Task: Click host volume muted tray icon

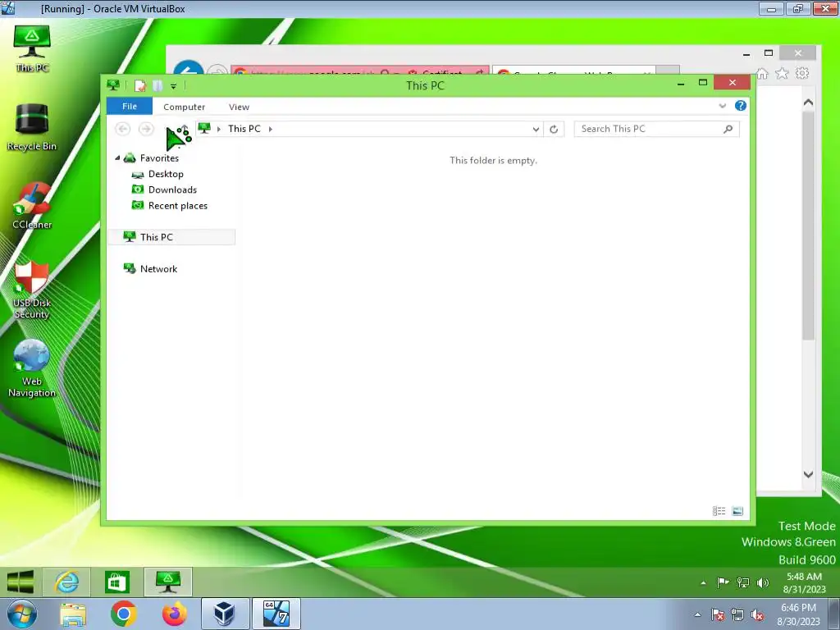Action: pos(757,615)
